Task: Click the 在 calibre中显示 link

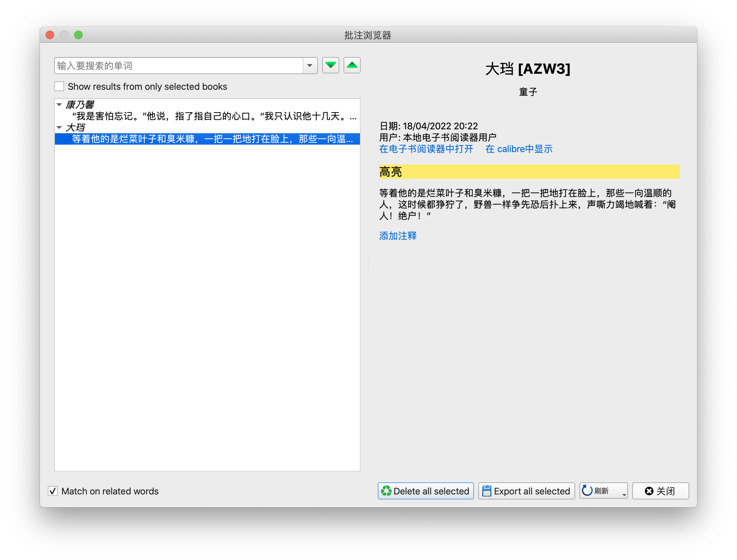Action: pos(519,149)
